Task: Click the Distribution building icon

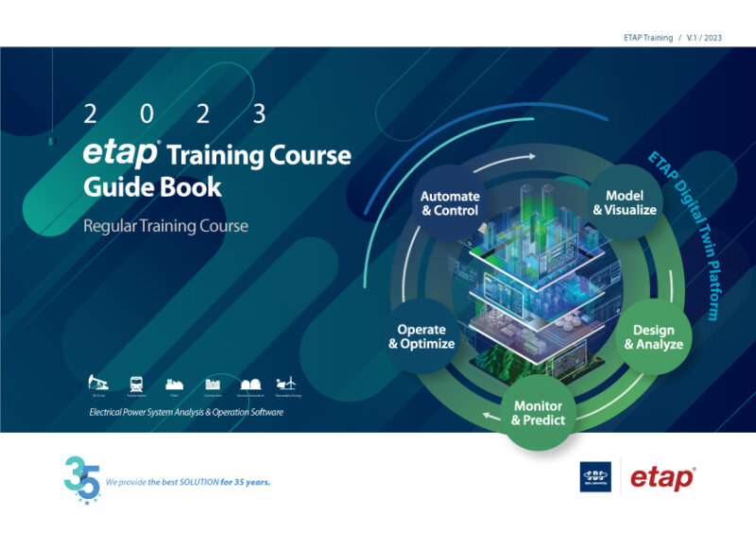Action: (x=214, y=383)
